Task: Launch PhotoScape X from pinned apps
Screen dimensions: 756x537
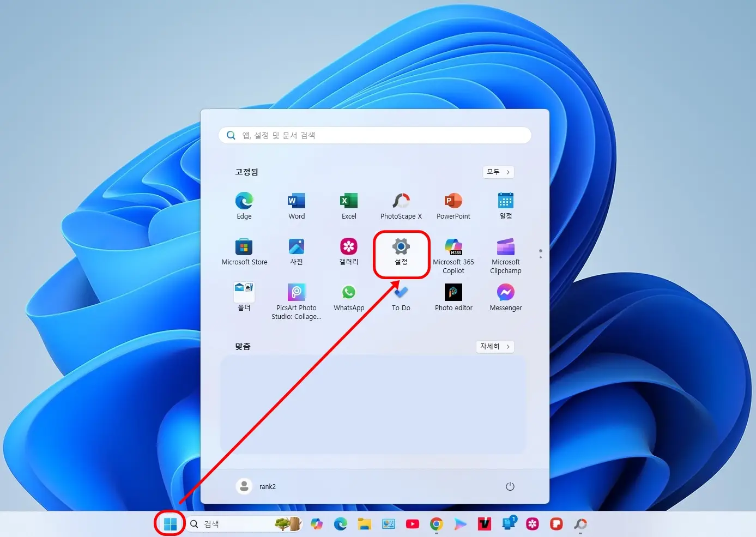Action: pyautogui.click(x=401, y=206)
